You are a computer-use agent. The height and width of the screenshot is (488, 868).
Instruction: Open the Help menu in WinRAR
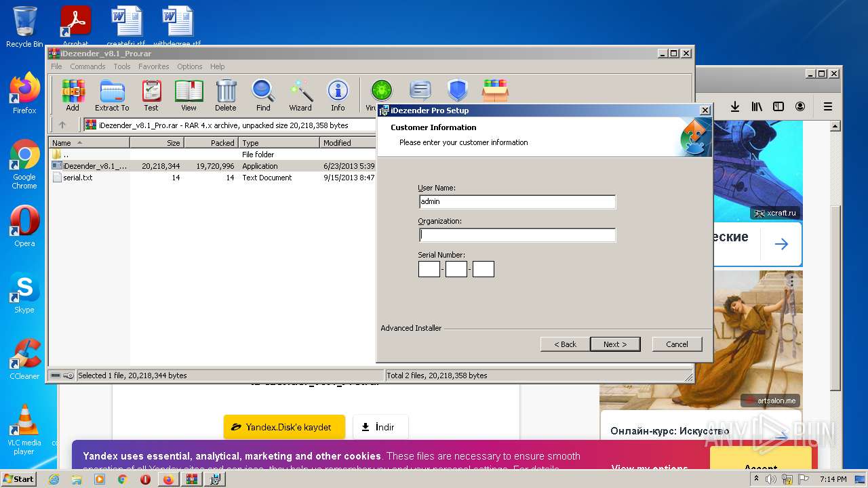(217, 66)
